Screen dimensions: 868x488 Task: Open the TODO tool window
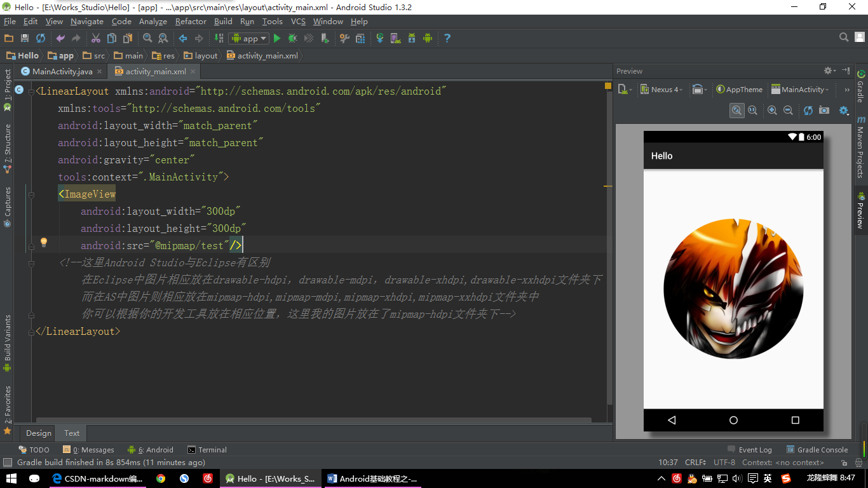coord(34,449)
